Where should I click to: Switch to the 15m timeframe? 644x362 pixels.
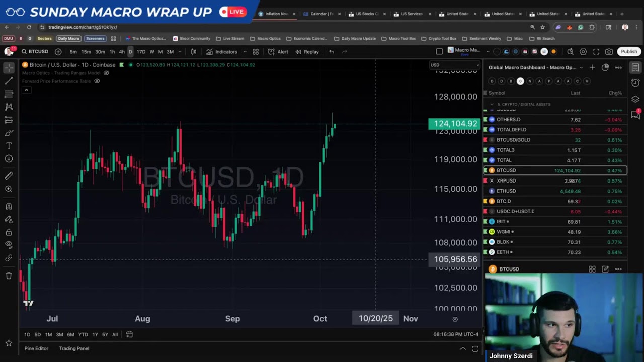86,52
